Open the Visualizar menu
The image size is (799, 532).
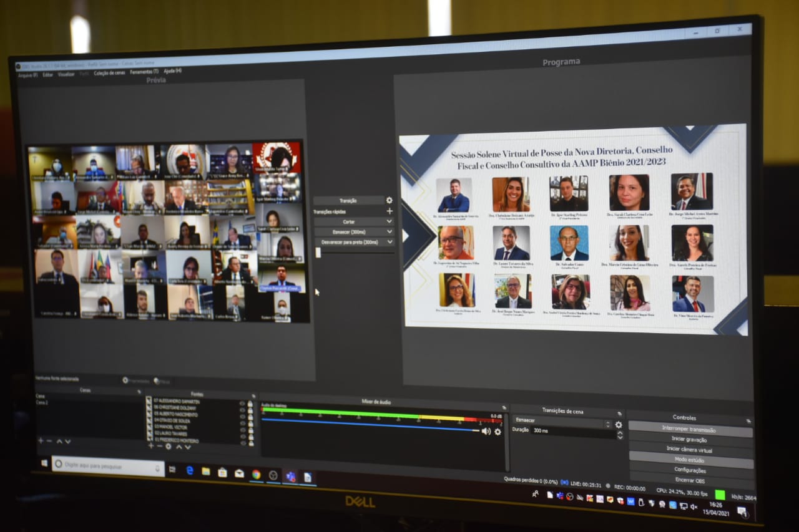tap(66, 74)
